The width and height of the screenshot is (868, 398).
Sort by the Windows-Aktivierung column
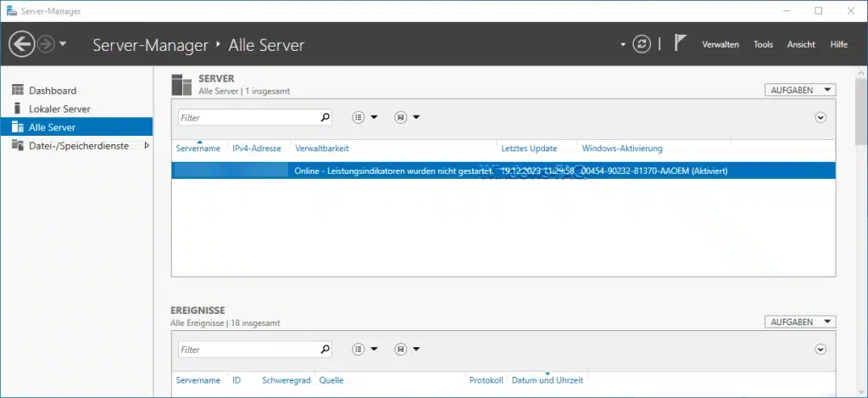[622, 149]
